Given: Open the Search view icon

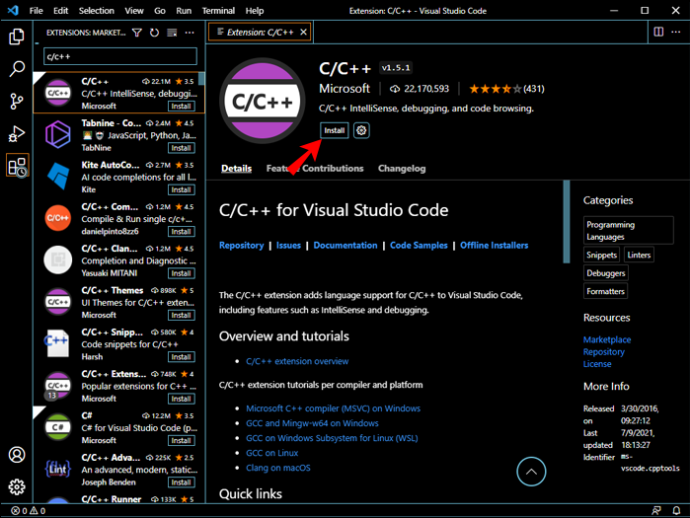Looking at the screenshot, I should (x=17, y=69).
